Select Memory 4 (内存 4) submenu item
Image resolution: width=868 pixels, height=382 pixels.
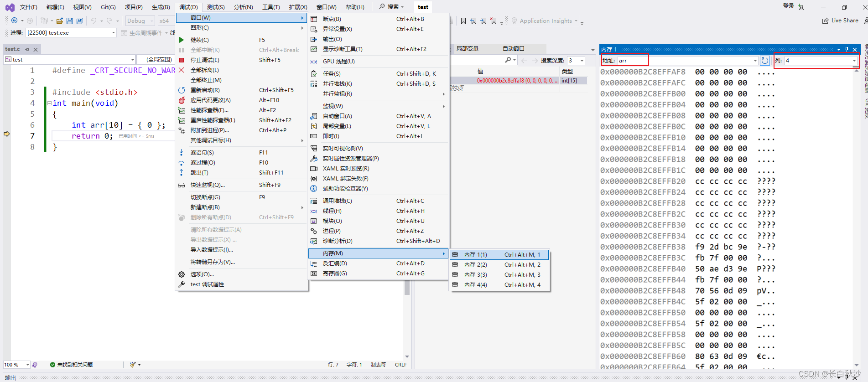(x=499, y=284)
